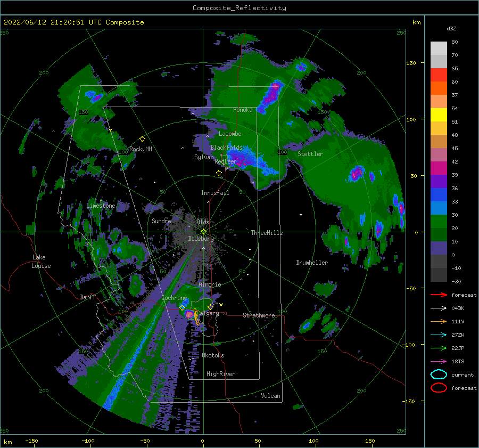Select the Strathmore town label
Screen dimensions: 479x448
coord(259,315)
